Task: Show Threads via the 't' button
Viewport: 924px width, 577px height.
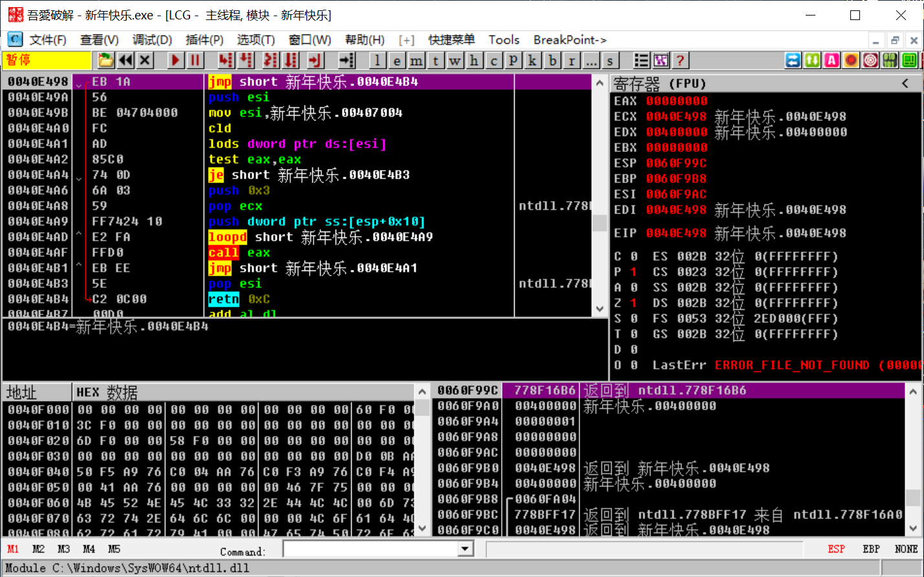Action: 436,60
